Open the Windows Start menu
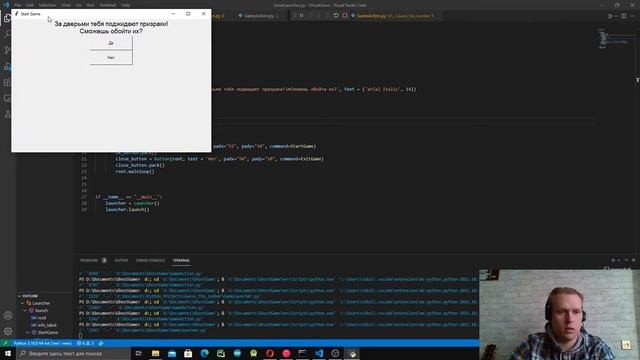Screen dimensions: 640x360 pyautogui.click(x=7, y=353)
